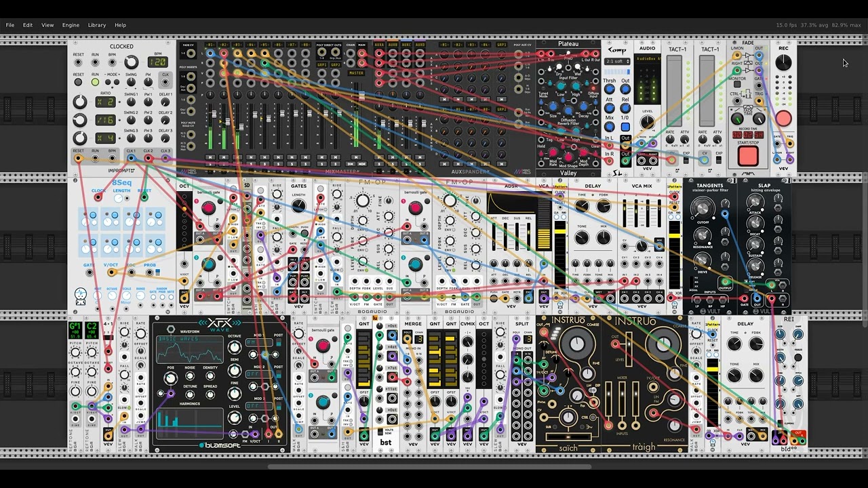
Task: Open XFX Wave MOD 3 mode selector
Action: [x=259, y=406]
